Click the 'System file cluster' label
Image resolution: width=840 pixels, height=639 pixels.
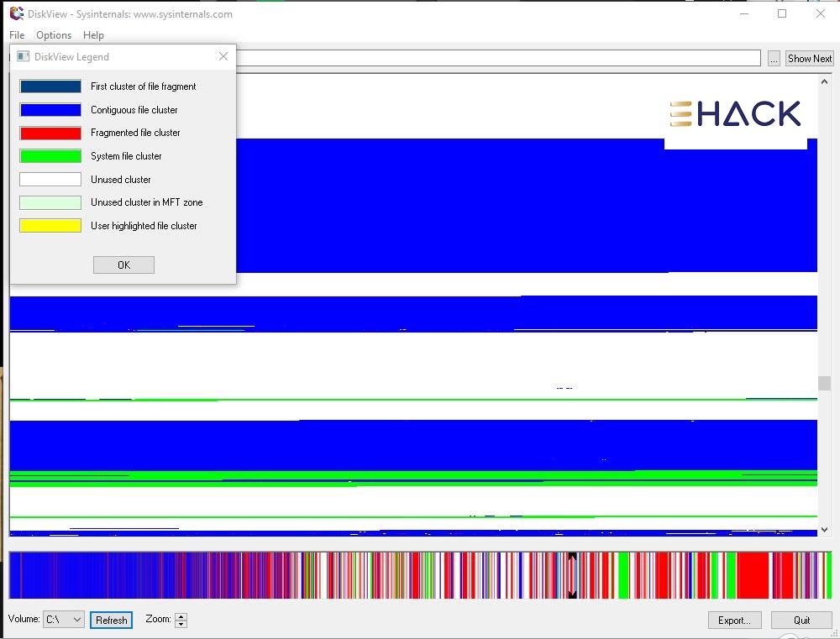[x=126, y=156]
